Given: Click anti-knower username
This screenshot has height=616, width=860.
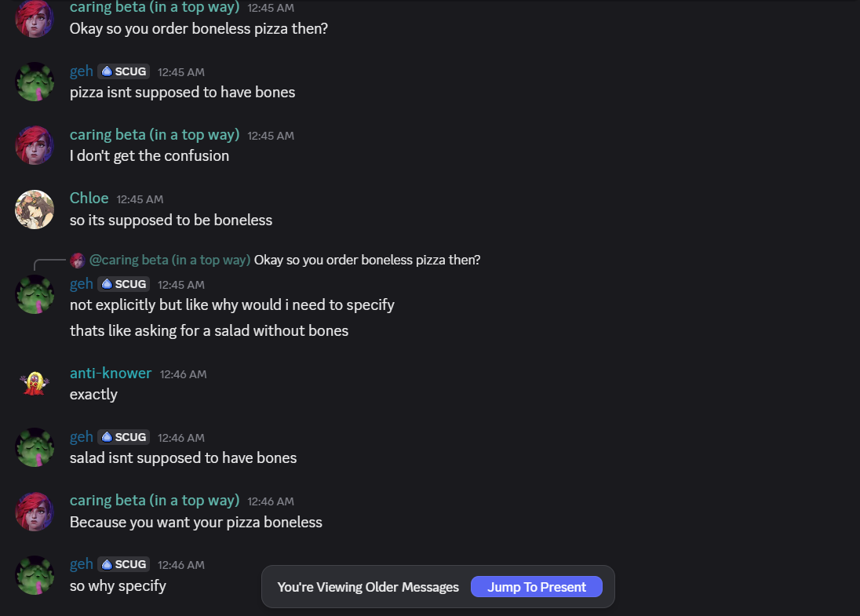Looking at the screenshot, I should click(x=111, y=374).
